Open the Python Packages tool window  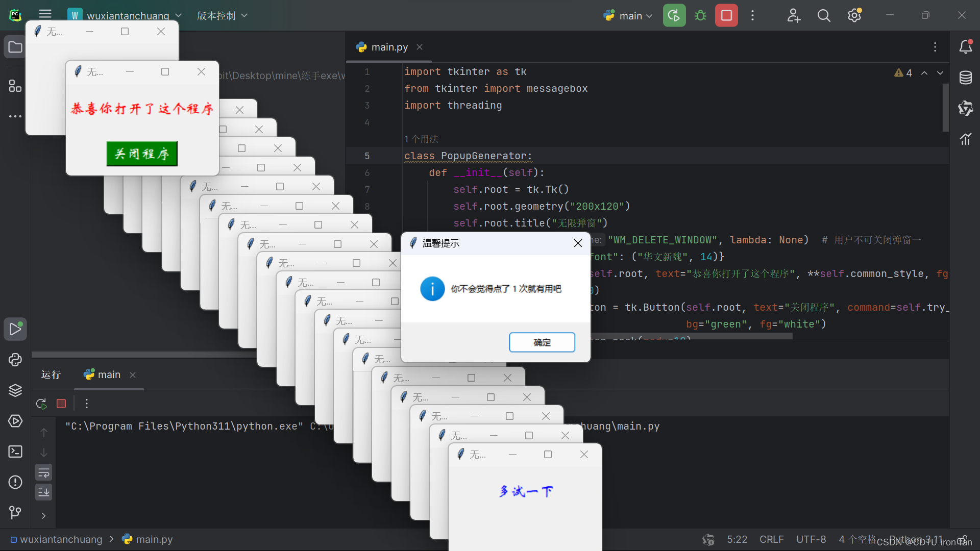(15, 360)
